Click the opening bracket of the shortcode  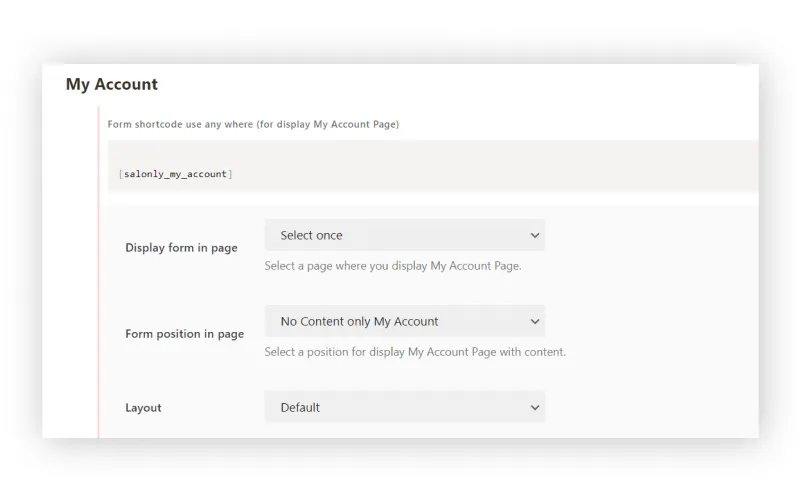tap(120, 174)
